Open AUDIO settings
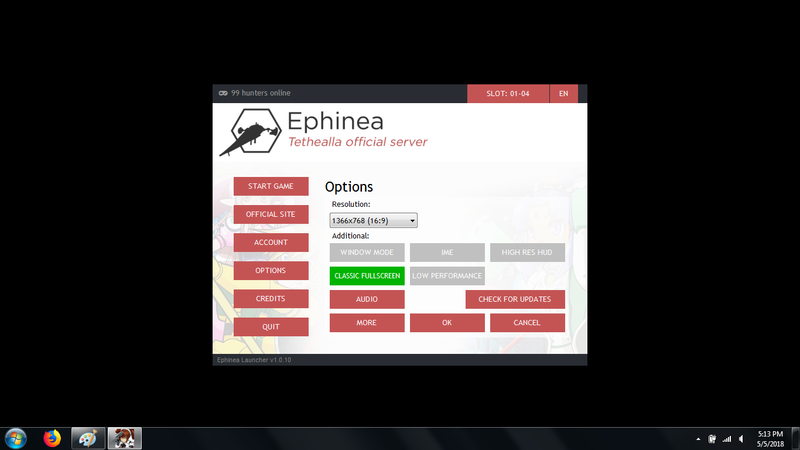The height and width of the screenshot is (450, 800). click(367, 299)
